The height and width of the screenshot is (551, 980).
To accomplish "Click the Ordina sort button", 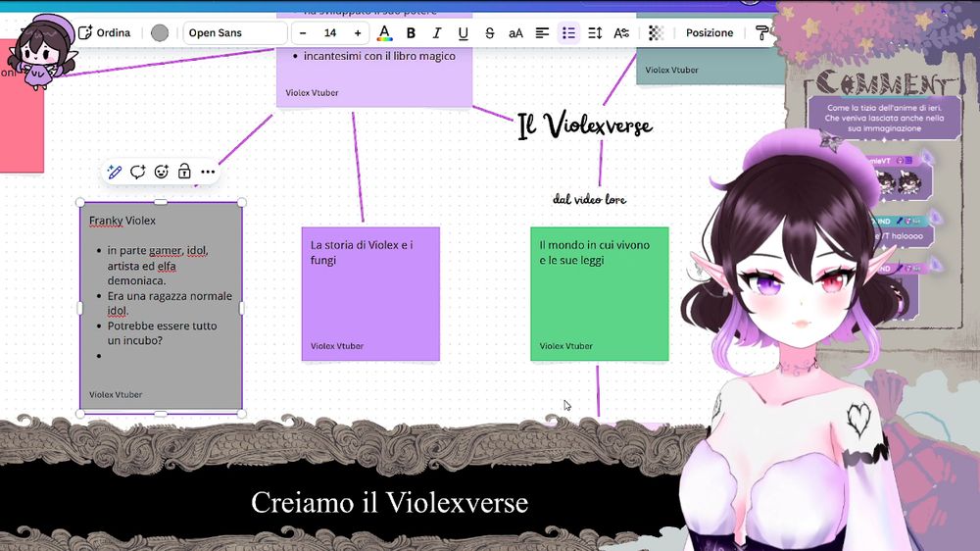I will [105, 32].
